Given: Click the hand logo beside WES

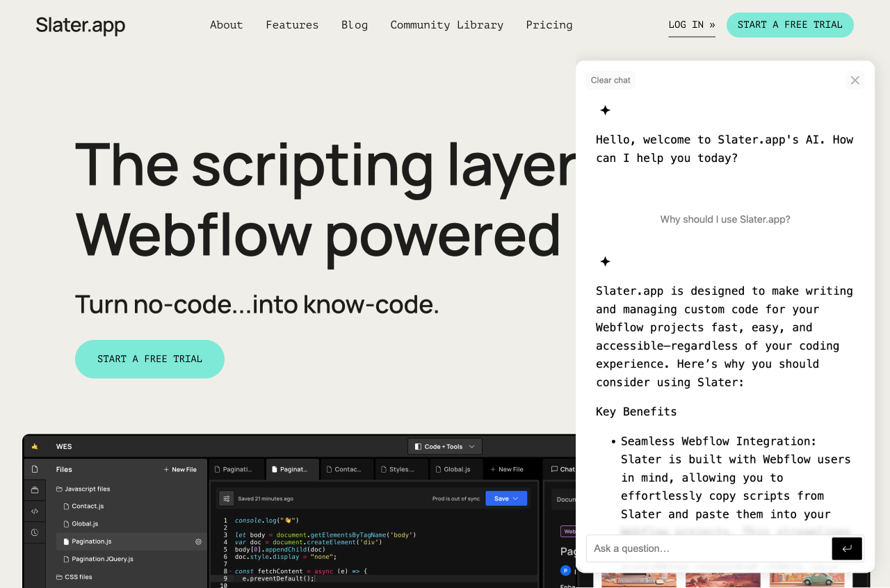Looking at the screenshot, I should 35,446.
